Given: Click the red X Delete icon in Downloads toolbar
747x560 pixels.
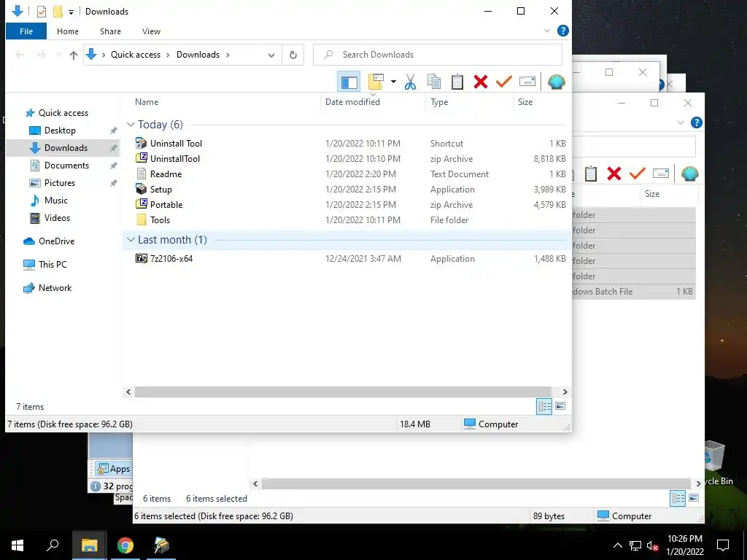Looking at the screenshot, I should [x=481, y=82].
